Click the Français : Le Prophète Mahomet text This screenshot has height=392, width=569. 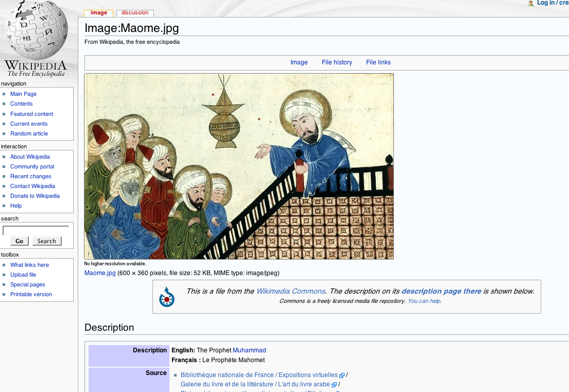[x=218, y=360]
